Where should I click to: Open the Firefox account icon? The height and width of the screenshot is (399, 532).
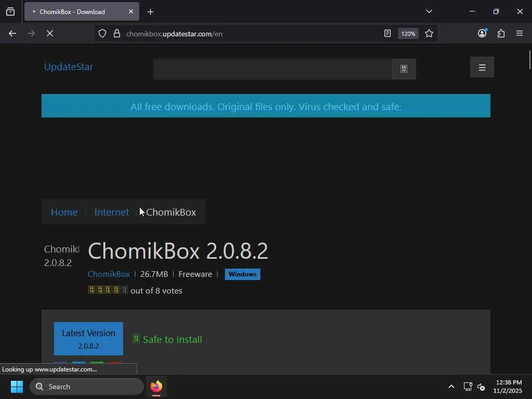pos(482,33)
